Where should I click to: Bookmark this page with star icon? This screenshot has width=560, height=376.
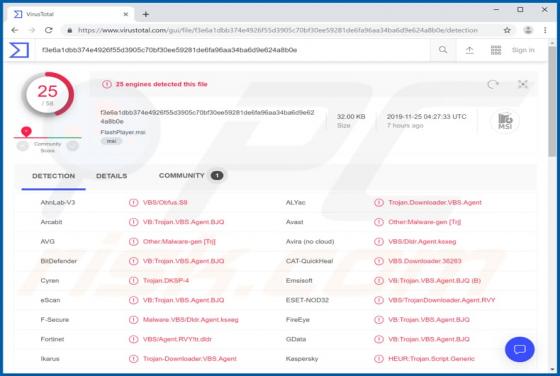pos(507,30)
